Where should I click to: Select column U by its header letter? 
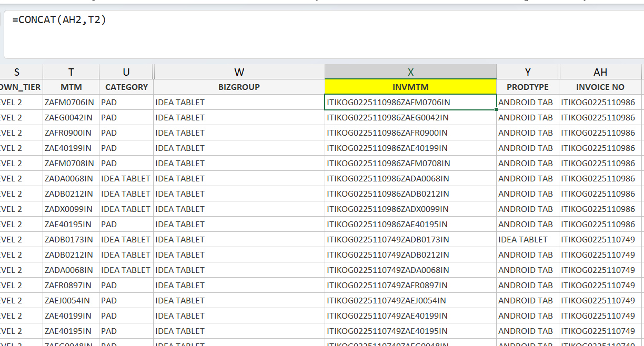tap(126, 72)
